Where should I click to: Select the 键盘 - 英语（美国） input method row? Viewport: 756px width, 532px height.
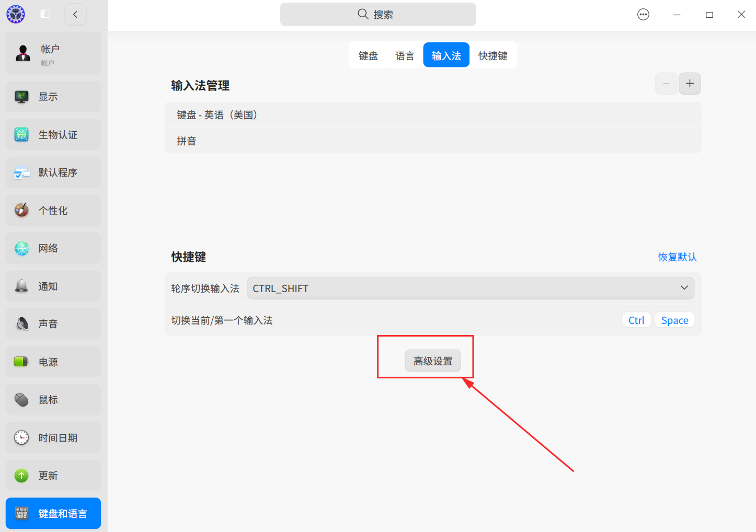point(433,115)
